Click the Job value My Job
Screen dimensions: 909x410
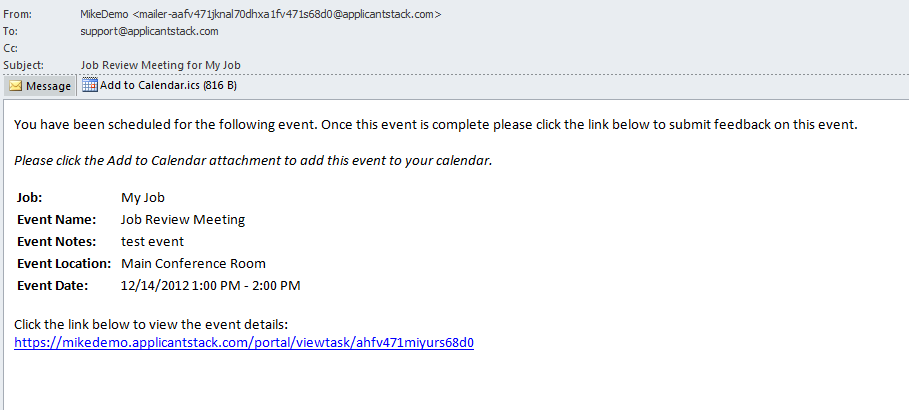(143, 197)
